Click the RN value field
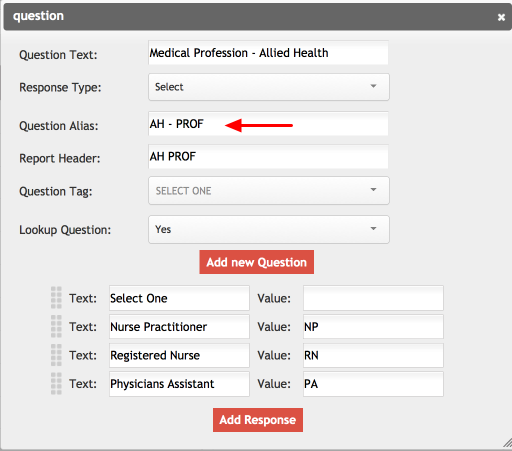Viewport: 512px width, 451px height. [x=373, y=355]
